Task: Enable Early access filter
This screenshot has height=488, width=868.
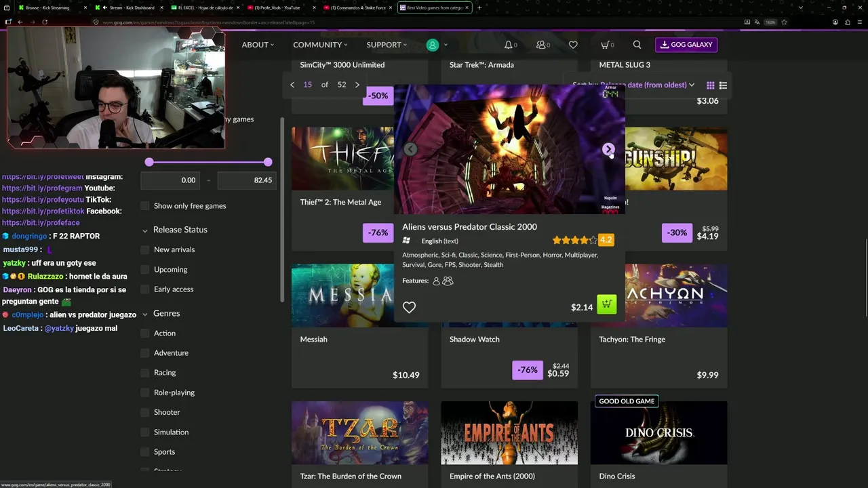Action: [x=144, y=289]
